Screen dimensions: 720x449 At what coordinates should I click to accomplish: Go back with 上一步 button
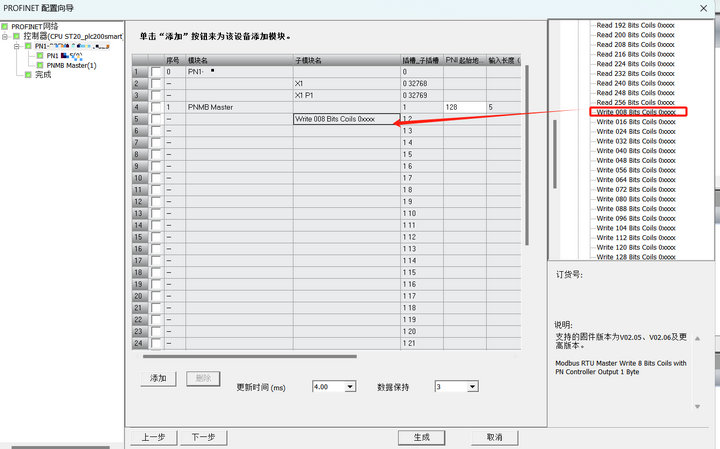pos(153,437)
